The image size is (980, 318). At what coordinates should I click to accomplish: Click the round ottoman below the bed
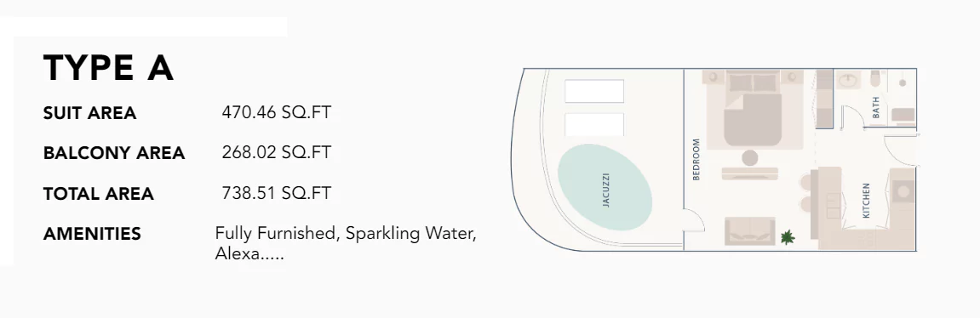coord(750,156)
